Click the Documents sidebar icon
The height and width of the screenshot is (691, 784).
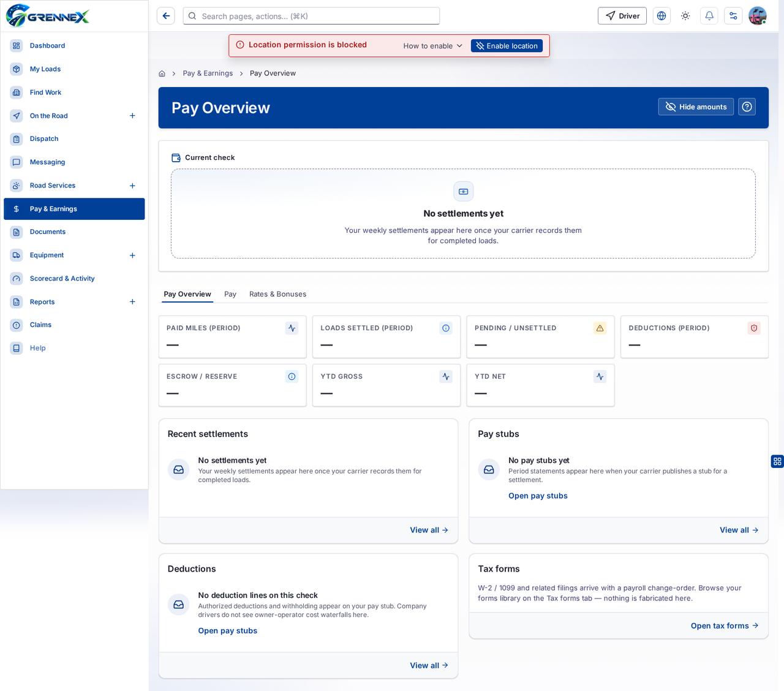tap(17, 232)
